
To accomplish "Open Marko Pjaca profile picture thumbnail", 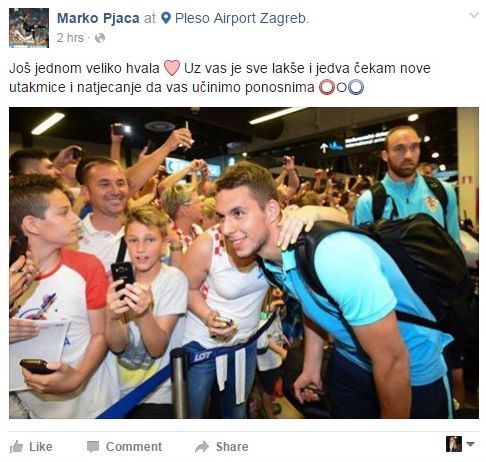I will 29,28.
